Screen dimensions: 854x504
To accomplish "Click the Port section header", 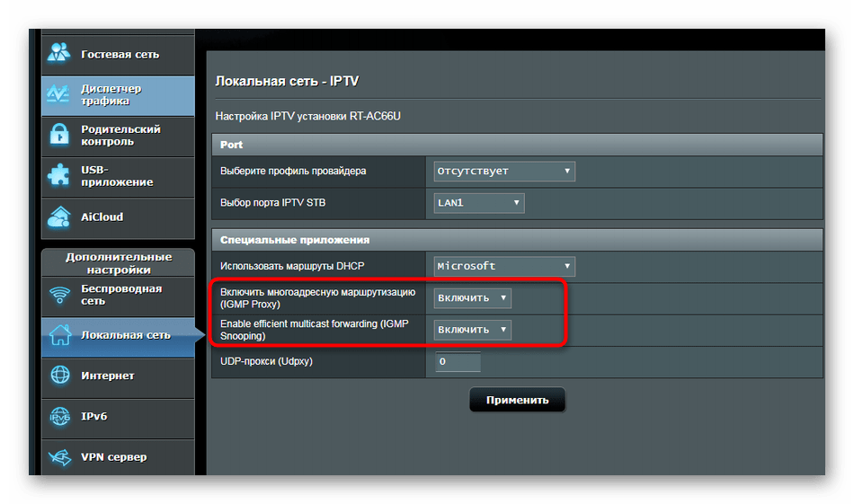I will click(x=517, y=145).
